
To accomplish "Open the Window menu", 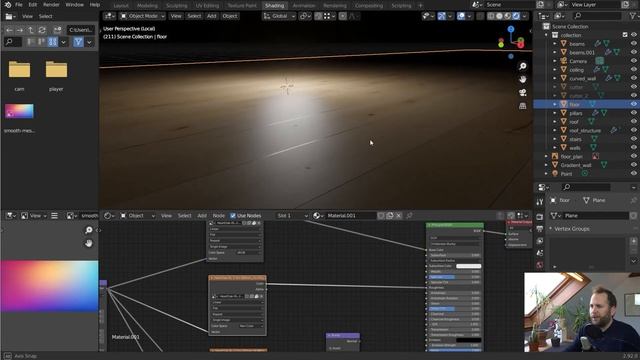I will [x=74, y=4].
